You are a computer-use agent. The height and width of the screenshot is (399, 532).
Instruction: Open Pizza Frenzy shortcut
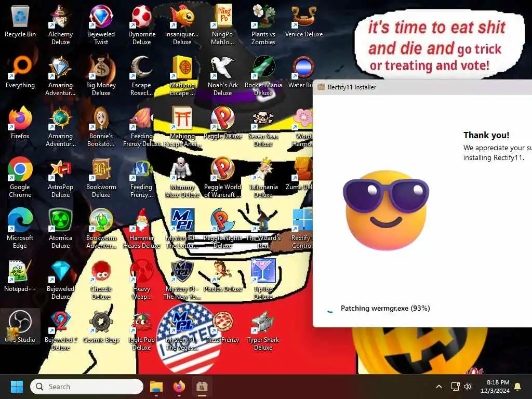click(222, 326)
